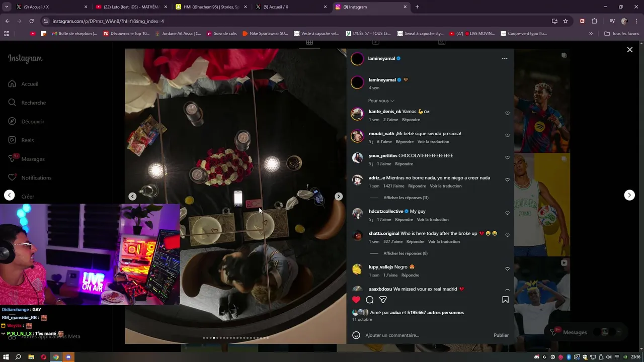Like the post with the red heart
The height and width of the screenshot is (362, 644).
tap(356, 300)
